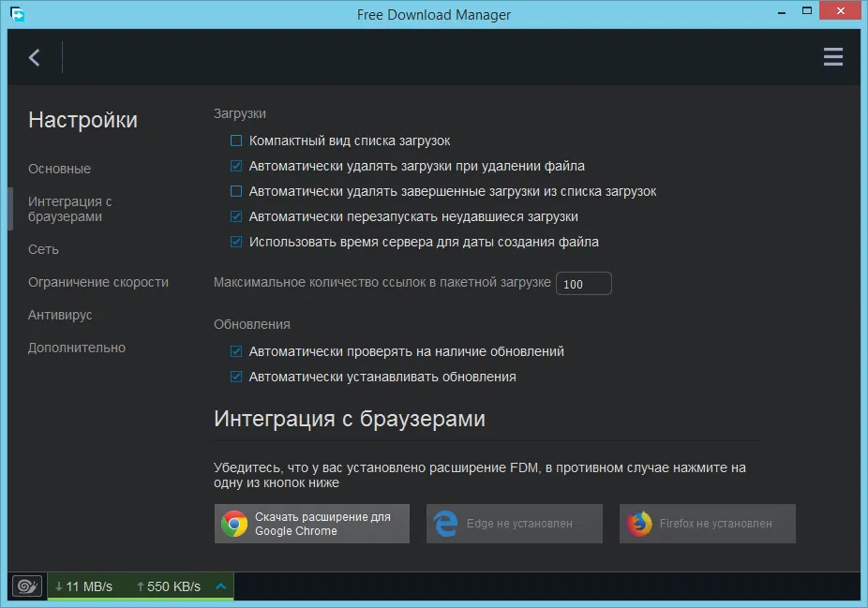Open the Основные settings section
This screenshot has height=608, width=868.
click(x=59, y=169)
